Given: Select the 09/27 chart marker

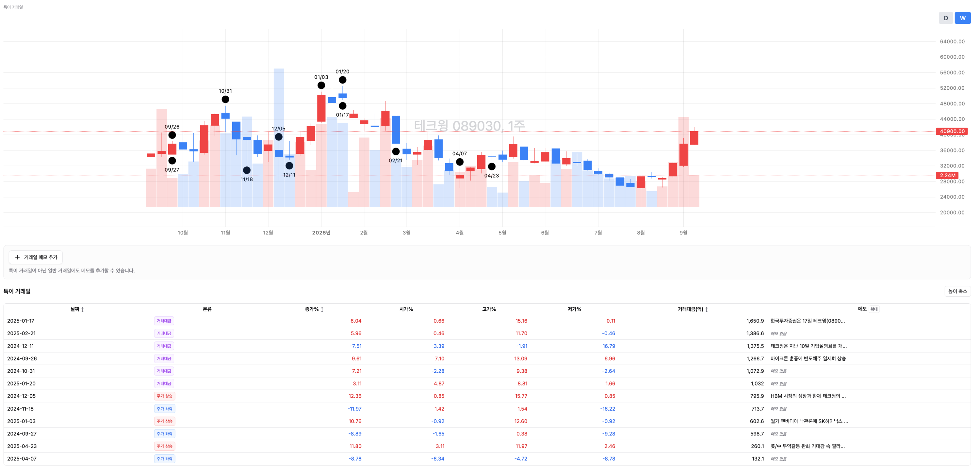Looking at the screenshot, I should pyautogui.click(x=172, y=160).
